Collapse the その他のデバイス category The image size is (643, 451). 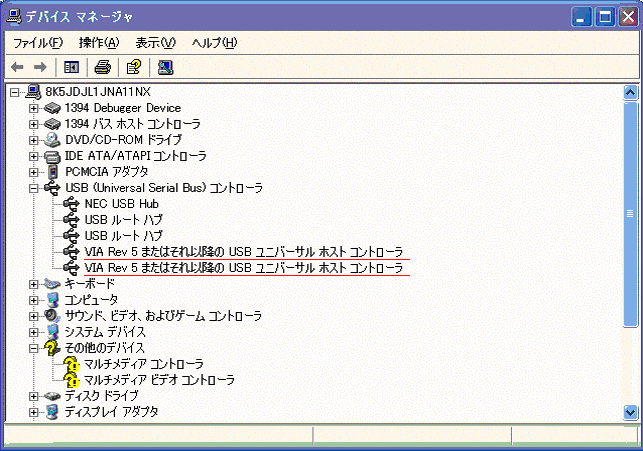pyautogui.click(x=34, y=348)
